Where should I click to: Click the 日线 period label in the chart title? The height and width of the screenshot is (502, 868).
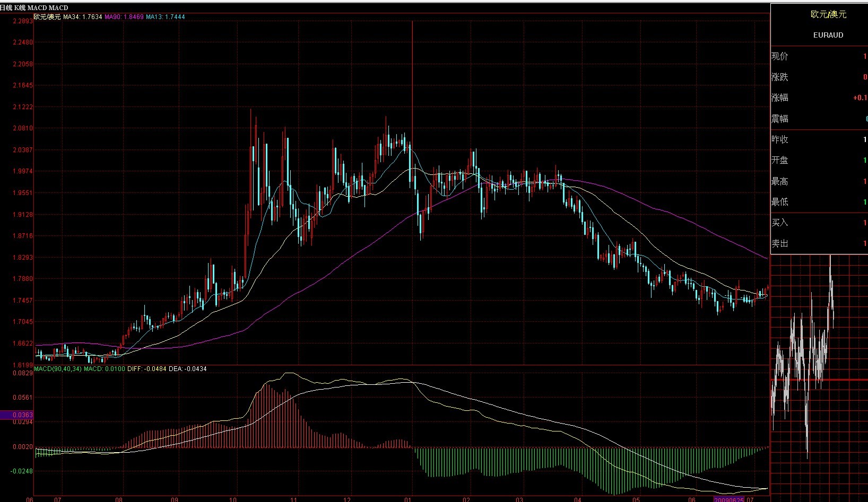click(x=6, y=8)
